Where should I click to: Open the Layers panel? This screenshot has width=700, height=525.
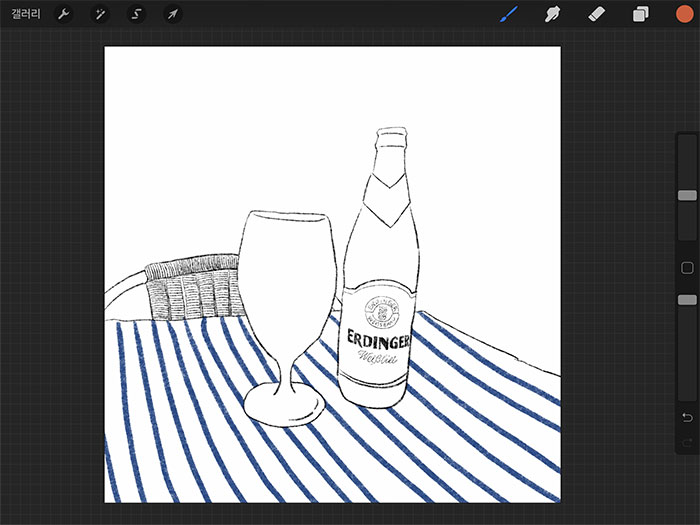tap(641, 14)
